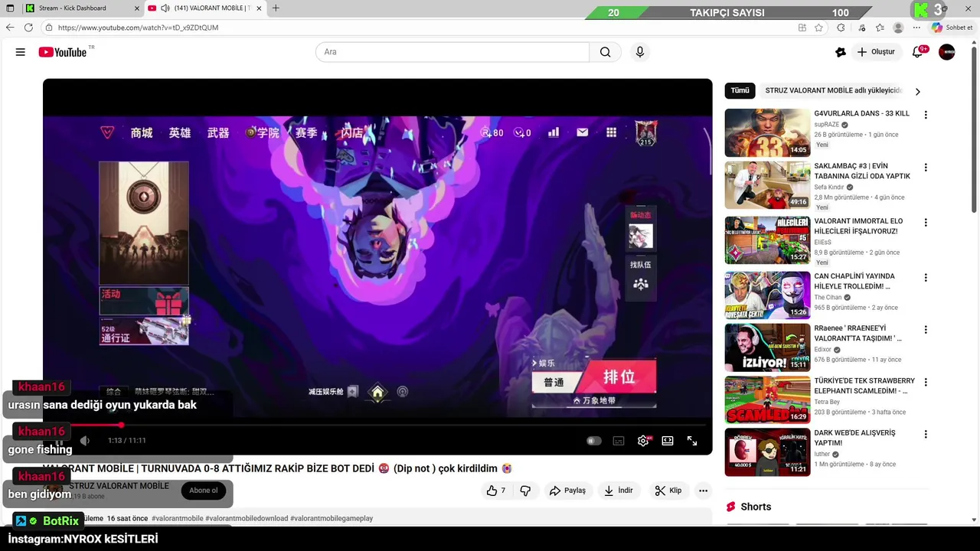Open DARK WEB'DE ALIŞVERİŞ YAPTIM thumbnail
This screenshot has width=980, height=551.
click(x=767, y=452)
